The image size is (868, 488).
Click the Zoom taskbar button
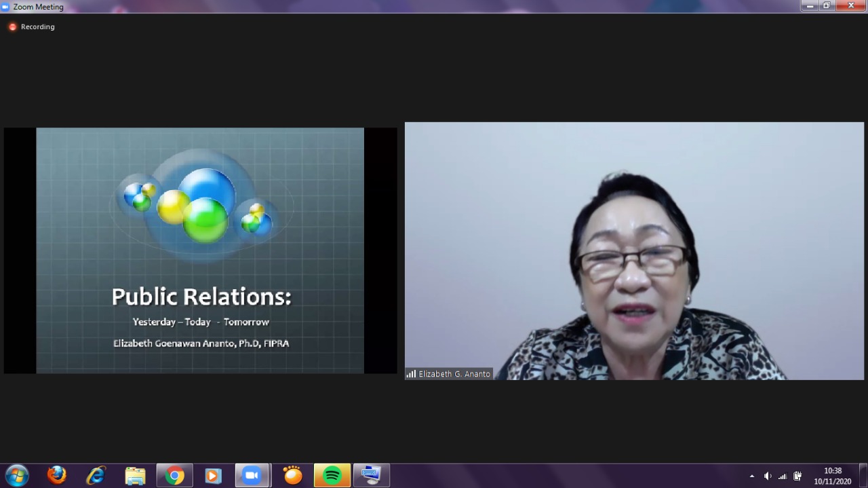coord(252,475)
